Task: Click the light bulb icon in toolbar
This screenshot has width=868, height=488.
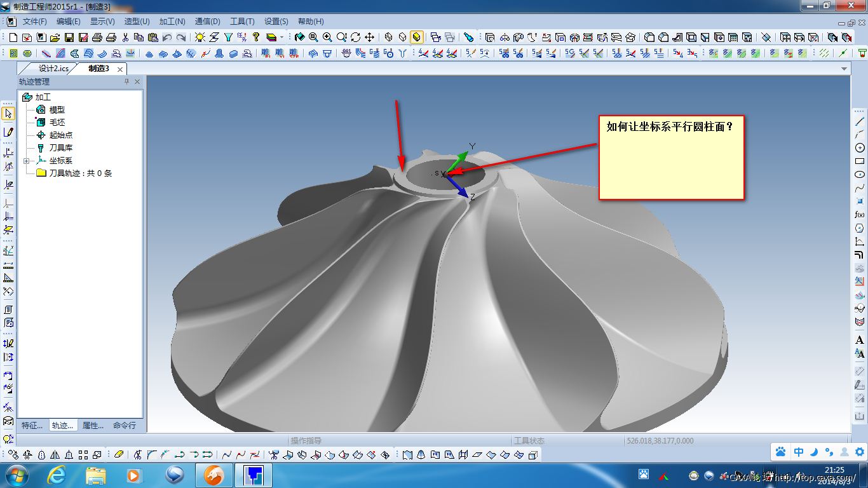Action: coord(200,37)
